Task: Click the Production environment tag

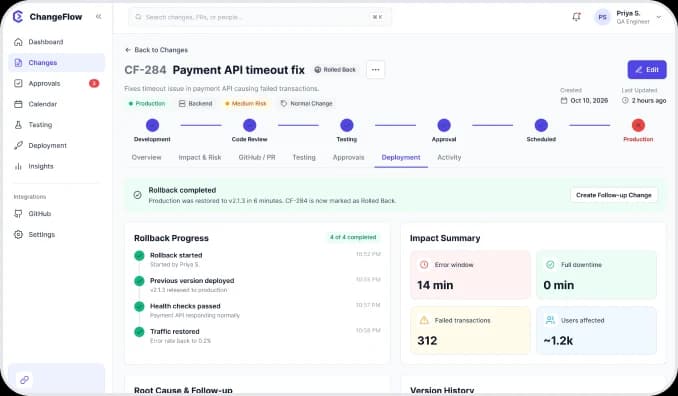Action: click(x=147, y=104)
